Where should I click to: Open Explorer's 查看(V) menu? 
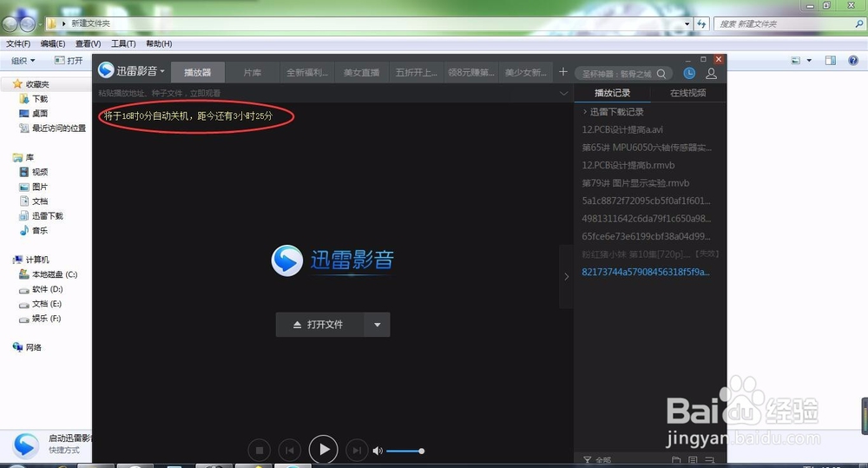tap(88, 43)
